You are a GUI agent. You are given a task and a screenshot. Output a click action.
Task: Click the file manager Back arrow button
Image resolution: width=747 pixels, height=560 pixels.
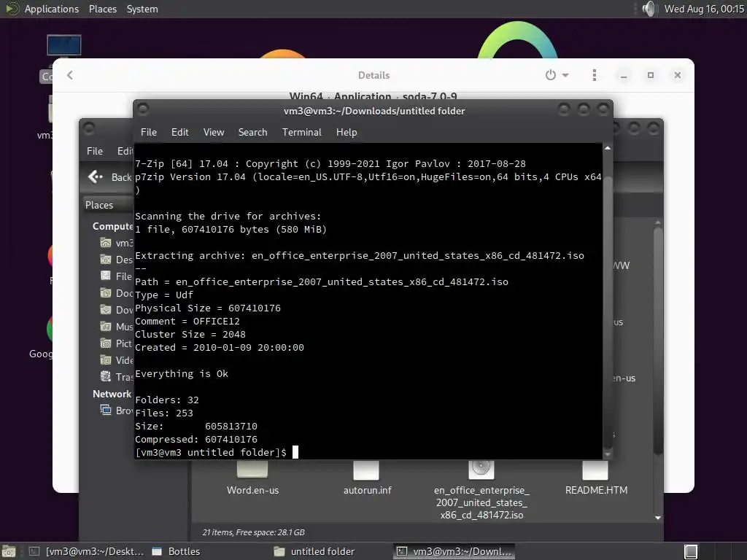[96, 176]
